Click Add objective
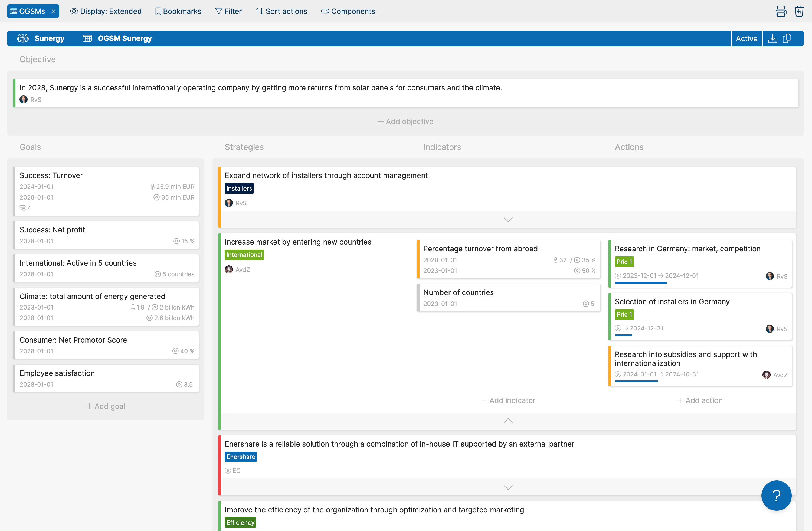812x531 pixels. click(405, 122)
